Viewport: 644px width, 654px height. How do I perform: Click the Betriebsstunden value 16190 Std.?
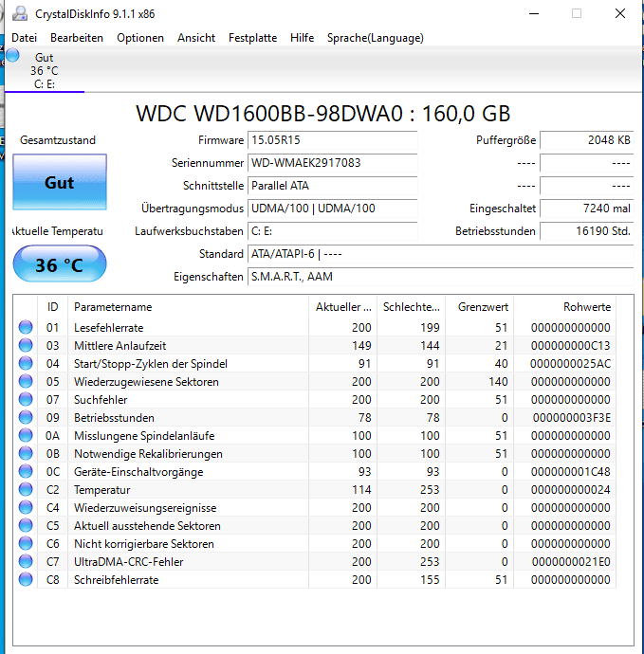tap(587, 231)
